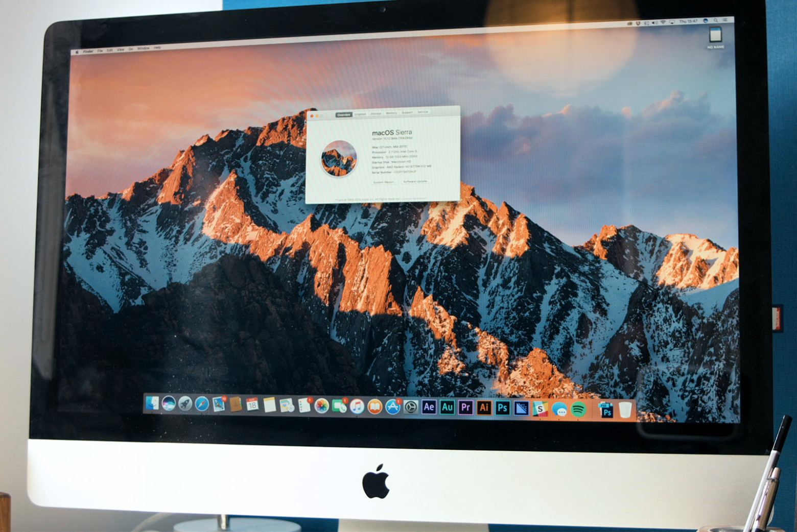Open the volume control in menu bar
Image resolution: width=797 pixels, height=532 pixels.
tap(654, 22)
